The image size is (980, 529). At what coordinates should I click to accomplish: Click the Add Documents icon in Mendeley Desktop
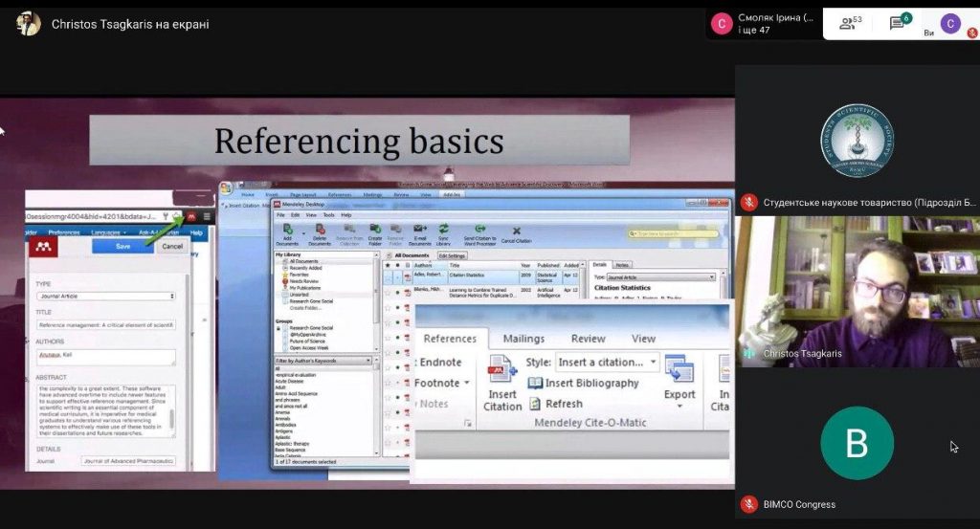point(288,231)
